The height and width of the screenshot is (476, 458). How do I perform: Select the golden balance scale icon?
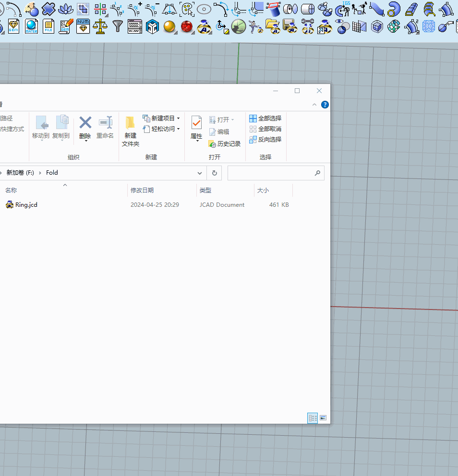(100, 26)
